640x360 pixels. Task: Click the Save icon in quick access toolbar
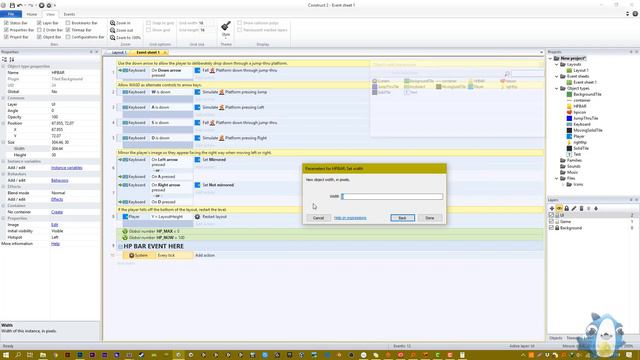[12, 5]
